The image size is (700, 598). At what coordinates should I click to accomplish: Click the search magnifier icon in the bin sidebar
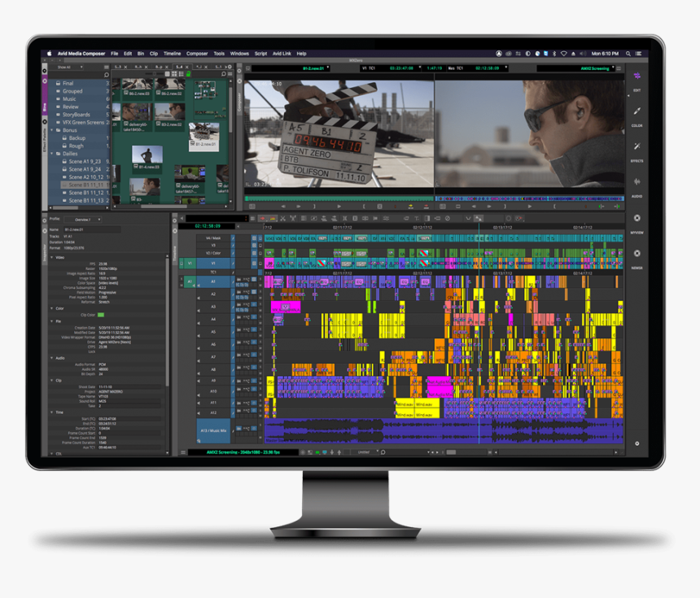pos(106,75)
